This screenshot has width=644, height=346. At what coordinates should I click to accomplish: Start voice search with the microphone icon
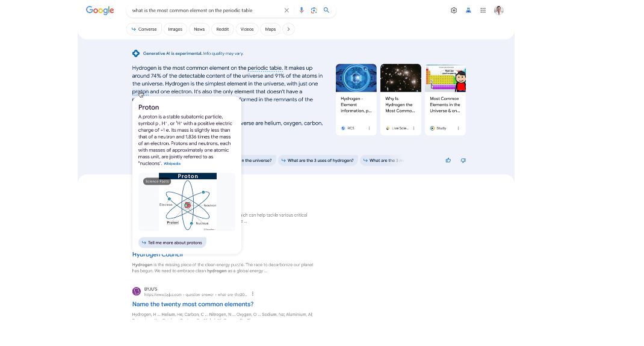pyautogui.click(x=302, y=10)
